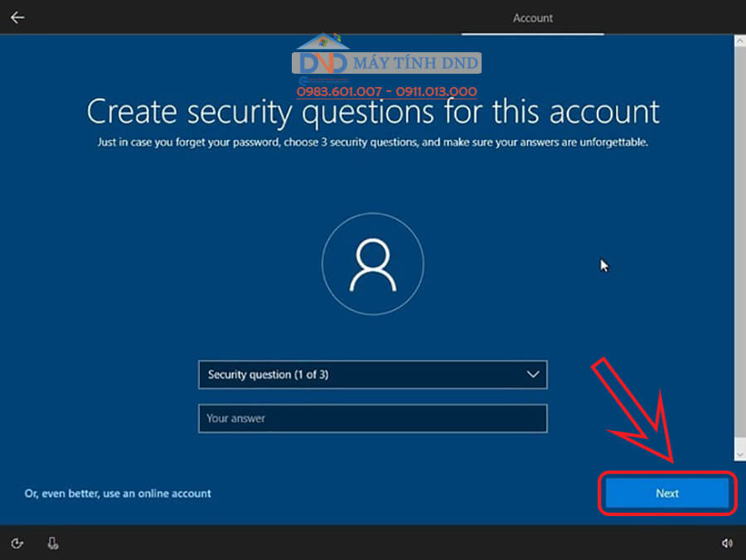Click the user avatar circle
746x560 pixels.
(372, 263)
